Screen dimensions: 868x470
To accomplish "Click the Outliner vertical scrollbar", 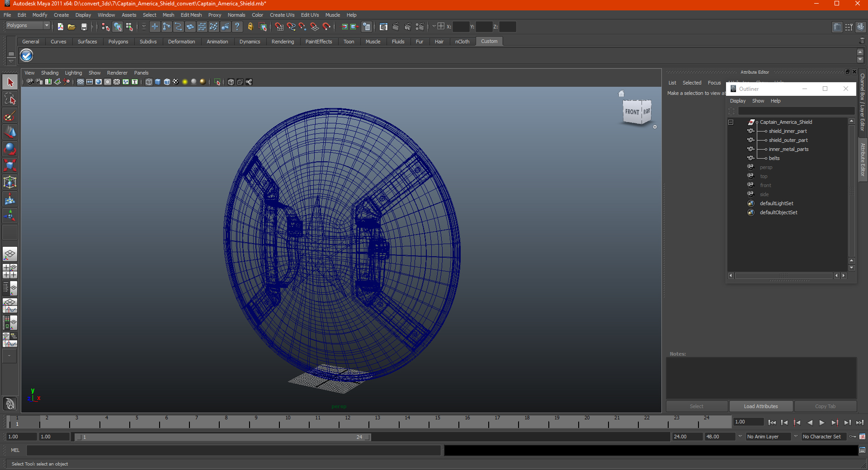I will click(851, 190).
